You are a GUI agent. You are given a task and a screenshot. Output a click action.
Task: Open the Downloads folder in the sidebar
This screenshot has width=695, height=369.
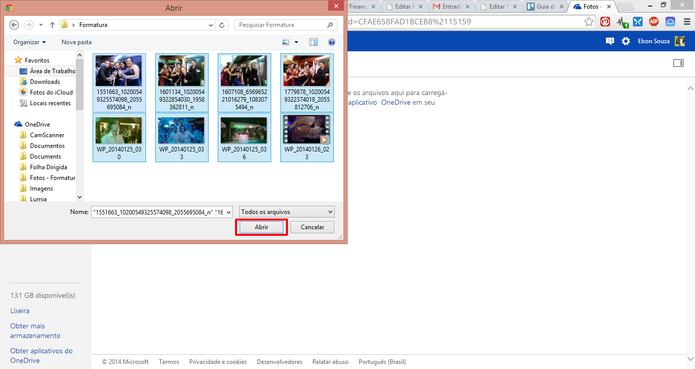pos(45,82)
